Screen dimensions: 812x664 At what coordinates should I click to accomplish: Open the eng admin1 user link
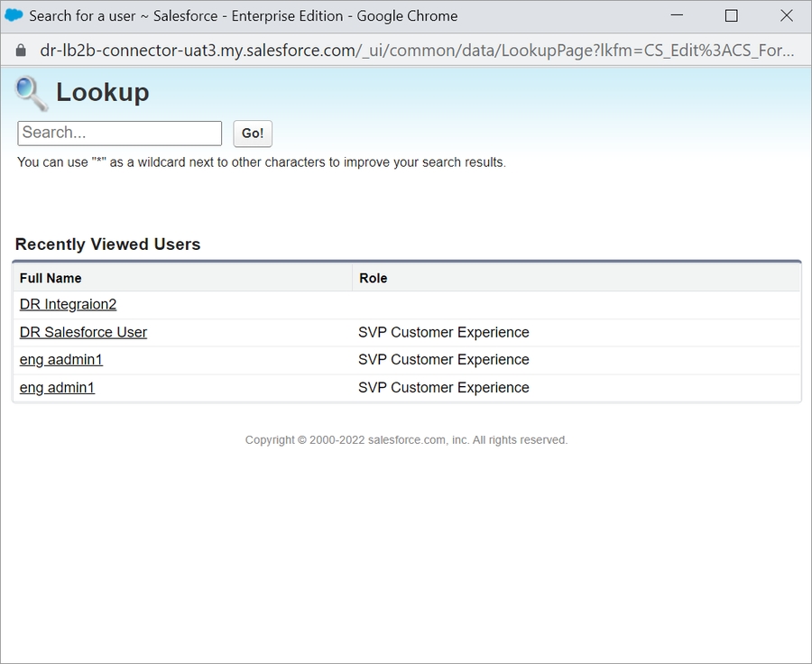click(57, 388)
